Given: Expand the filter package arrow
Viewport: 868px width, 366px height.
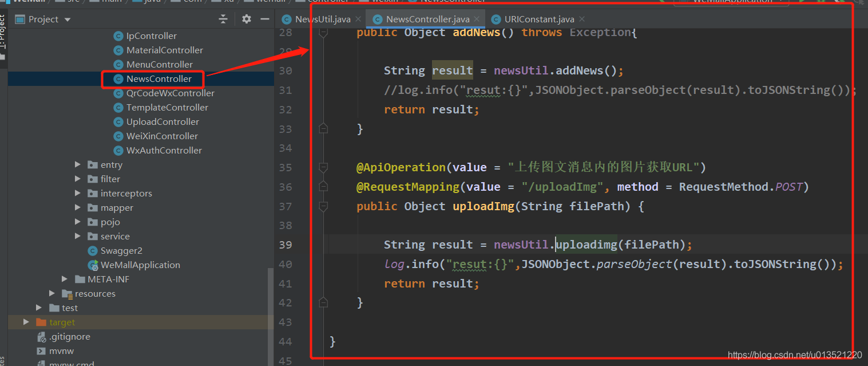Looking at the screenshot, I should [78, 179].
